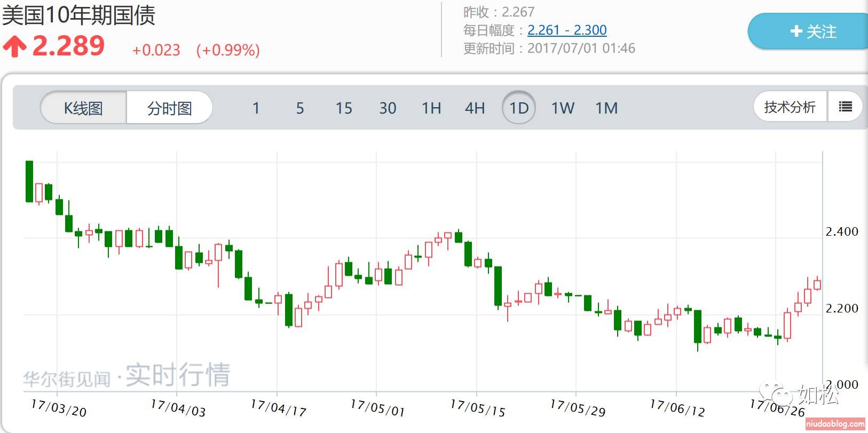Select the 15 minute interval
The height and width of the screenshot is (433, 868).
tap(344, 108)
